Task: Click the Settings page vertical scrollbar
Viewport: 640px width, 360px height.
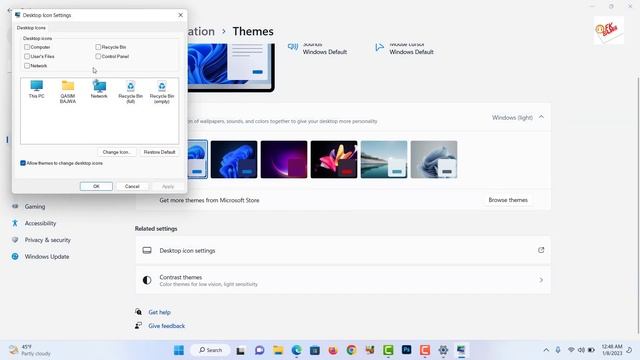Action: [x=638, y=205]
